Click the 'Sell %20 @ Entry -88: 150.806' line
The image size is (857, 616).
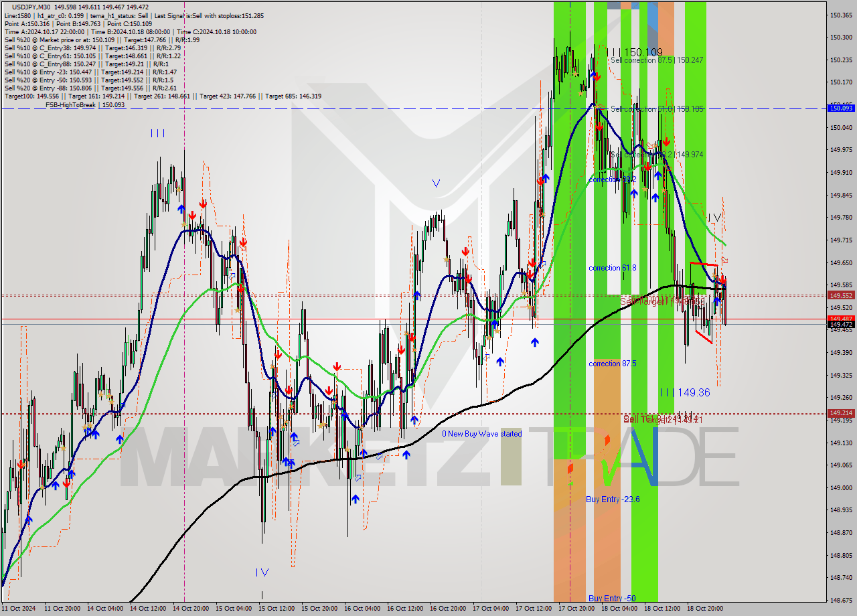90,88
